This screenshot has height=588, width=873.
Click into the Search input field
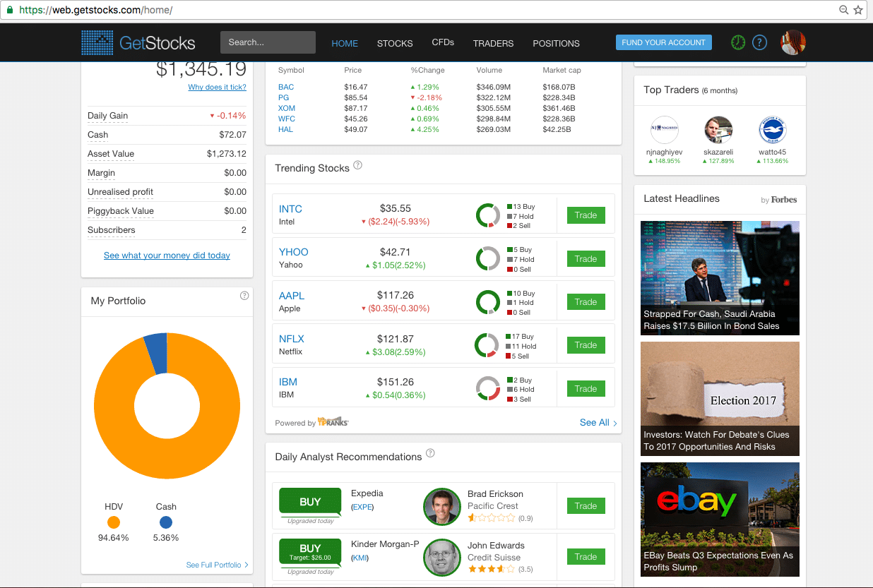(267, 42)
